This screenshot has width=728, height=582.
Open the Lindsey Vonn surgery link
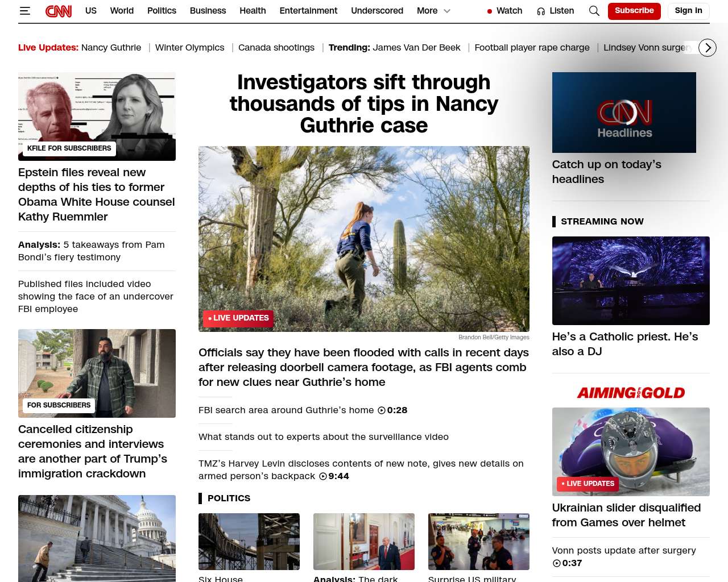point(648,48)
